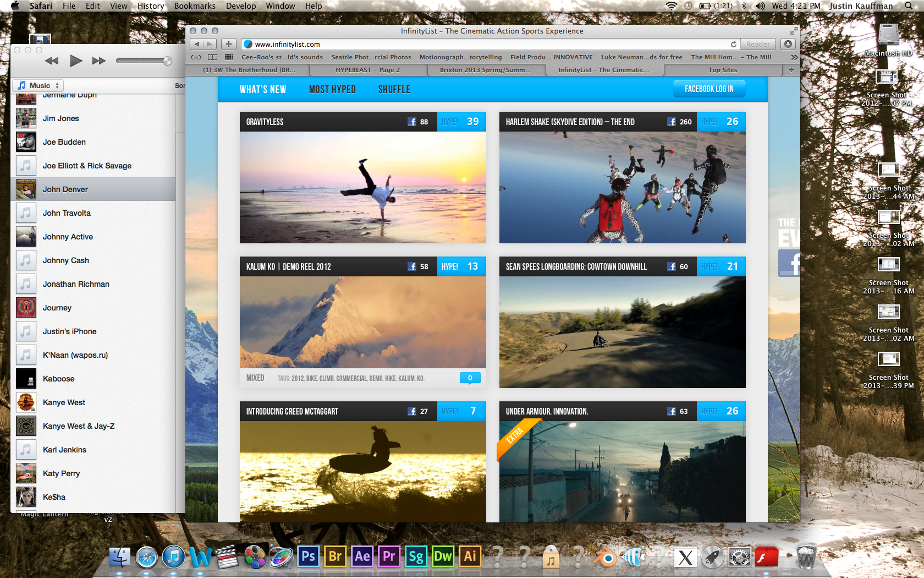Open the Spotlight search magnifier

tap(909, 6)
